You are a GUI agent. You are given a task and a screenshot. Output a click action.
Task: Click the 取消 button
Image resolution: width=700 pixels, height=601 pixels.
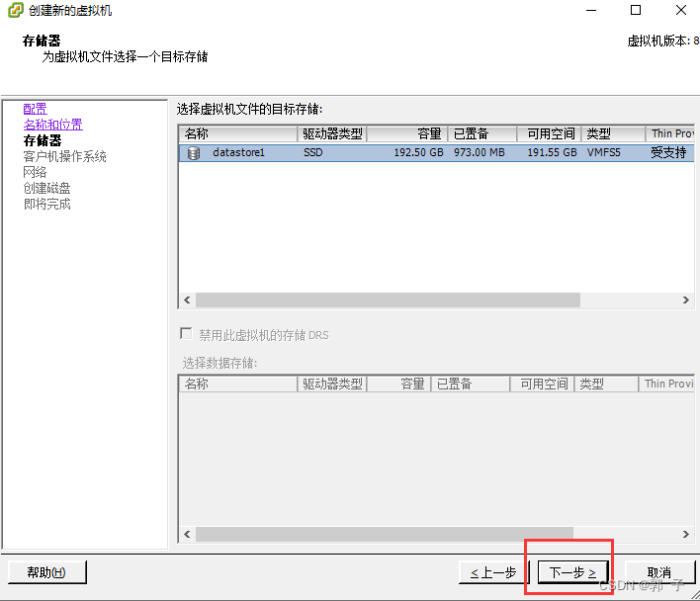pos(659,572)
